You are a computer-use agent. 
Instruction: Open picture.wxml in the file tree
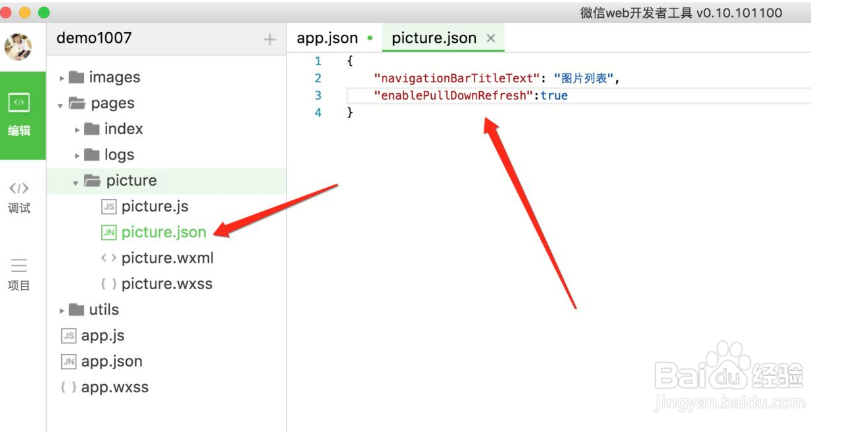pyautogui.click(x=167, y=258)
